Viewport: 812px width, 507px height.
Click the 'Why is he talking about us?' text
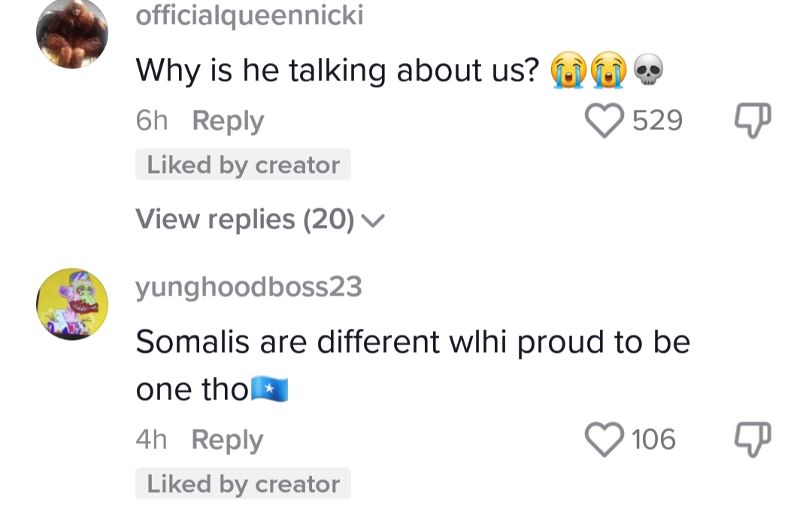coord(338,71)
